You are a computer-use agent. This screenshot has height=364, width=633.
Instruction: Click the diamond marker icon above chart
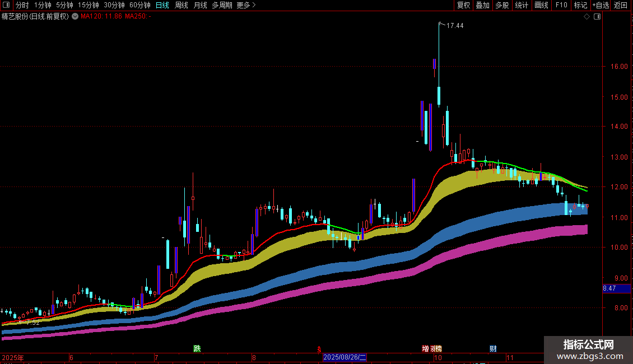tap(587, 17)
